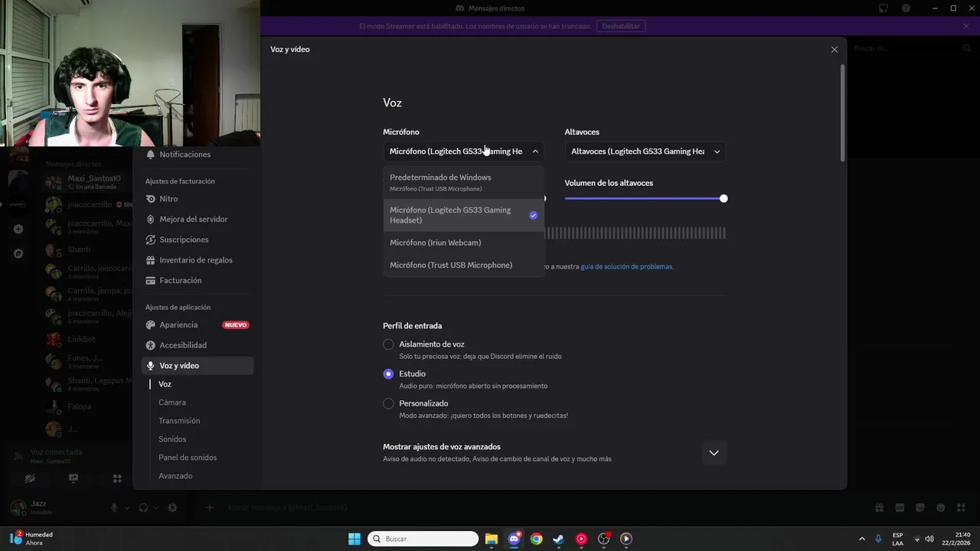Click the settings panel vertical scrollbar
This screenshot has height=551, width=980.
click(x=843, y=113)
